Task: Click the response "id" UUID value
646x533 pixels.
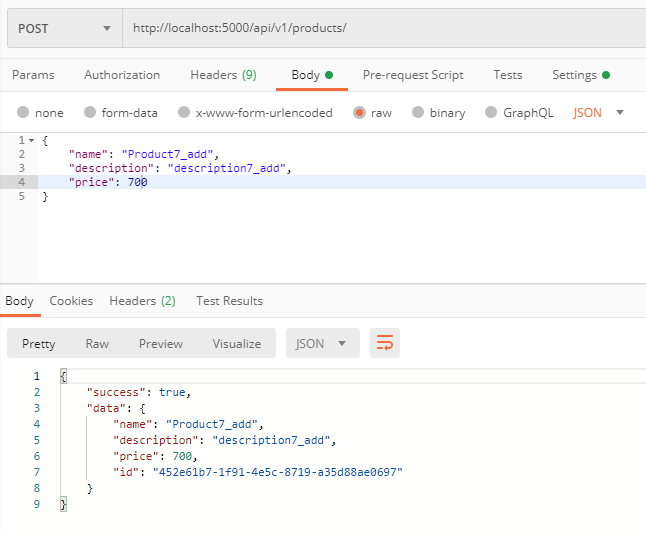Action: coord(278,472)
